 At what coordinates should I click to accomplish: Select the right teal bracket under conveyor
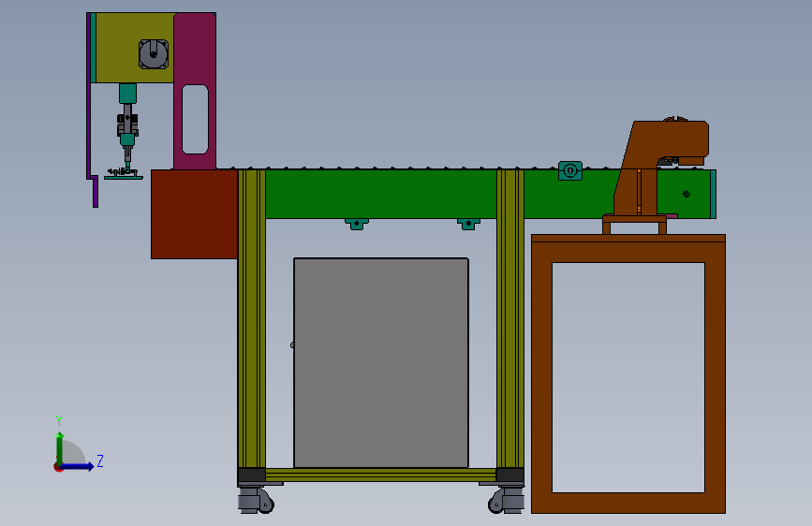[x=468, y=224]
